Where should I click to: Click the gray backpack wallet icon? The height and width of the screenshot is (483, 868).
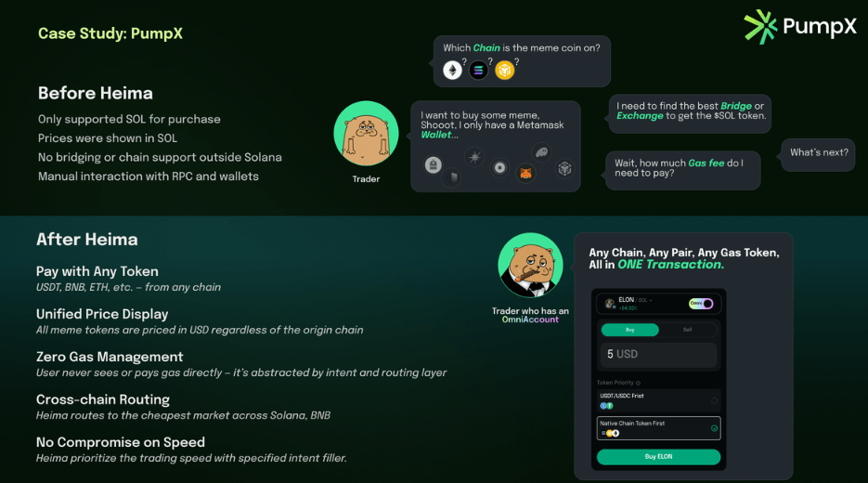click(433, 164)
